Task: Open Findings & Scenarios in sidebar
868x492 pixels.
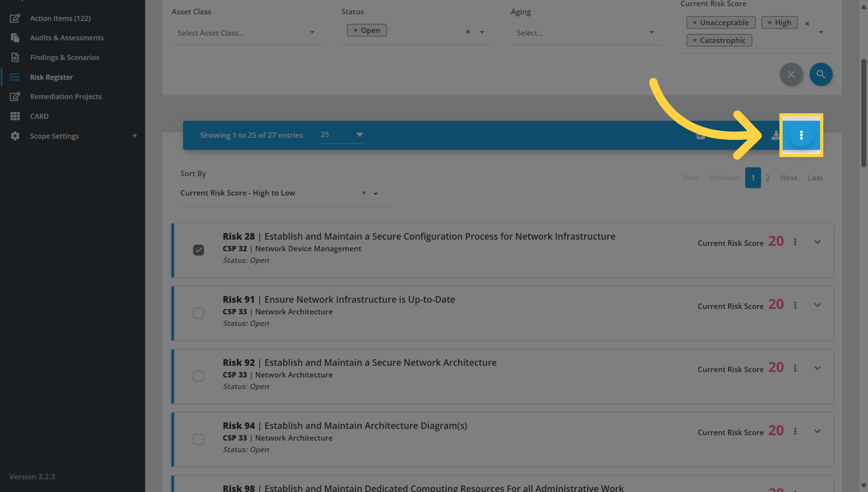Action: click(64, 57)
